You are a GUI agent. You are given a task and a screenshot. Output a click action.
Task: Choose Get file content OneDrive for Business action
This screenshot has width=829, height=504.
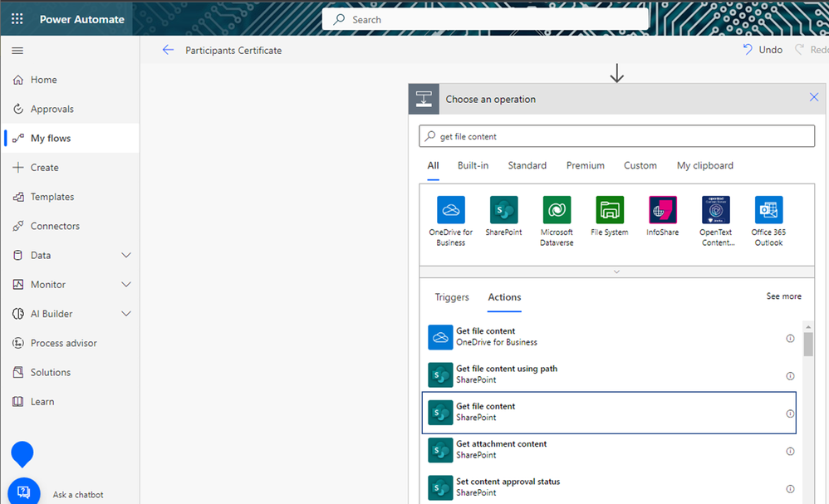pos(609,337)
